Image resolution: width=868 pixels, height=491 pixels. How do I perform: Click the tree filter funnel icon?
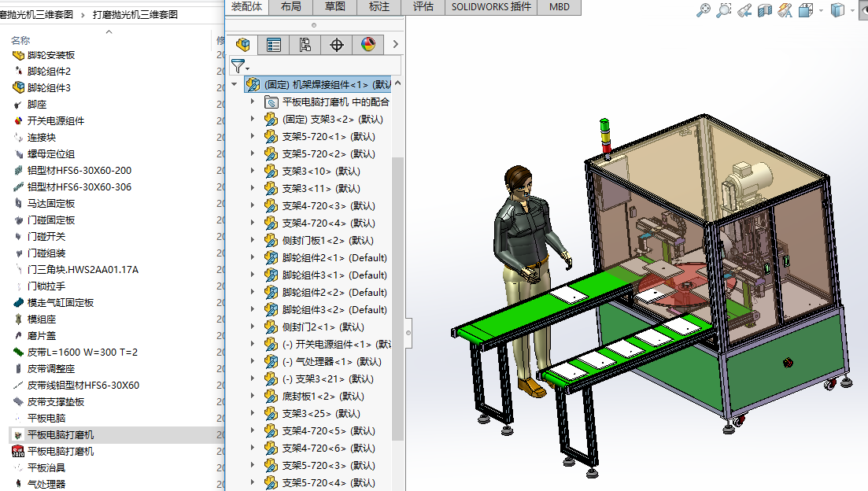(238, 66)
